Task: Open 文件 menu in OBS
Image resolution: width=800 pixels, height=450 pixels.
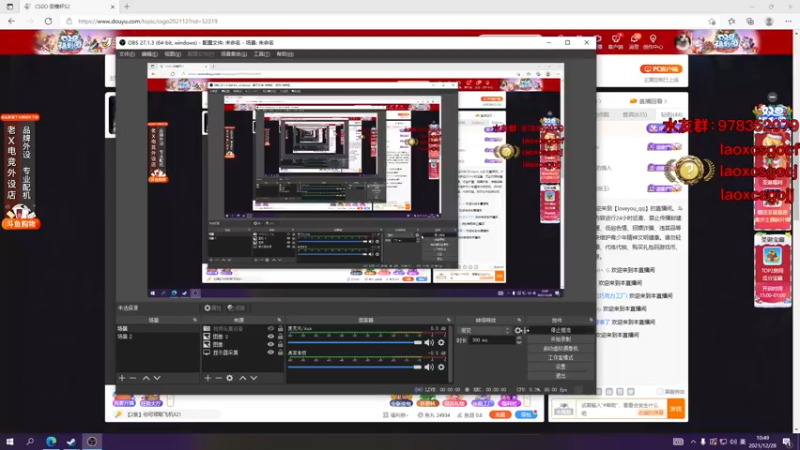Action: pyautogui.click(x=127, y=54)
